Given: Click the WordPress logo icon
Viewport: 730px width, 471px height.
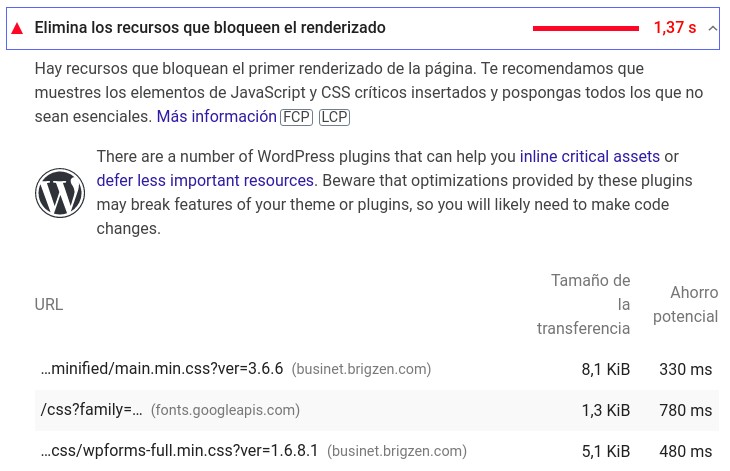Looking at the screenshot, I should (x=60, y=193).
